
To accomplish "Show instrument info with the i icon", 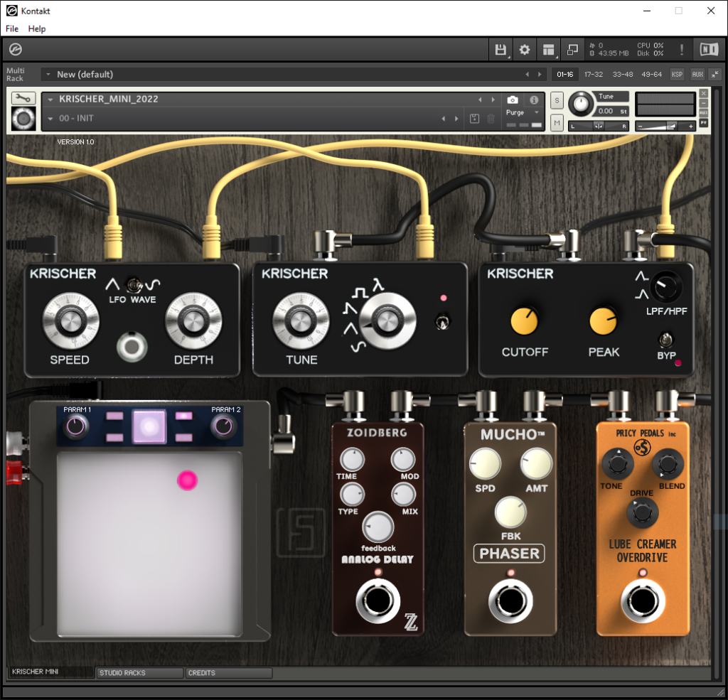I will point(534,99).
